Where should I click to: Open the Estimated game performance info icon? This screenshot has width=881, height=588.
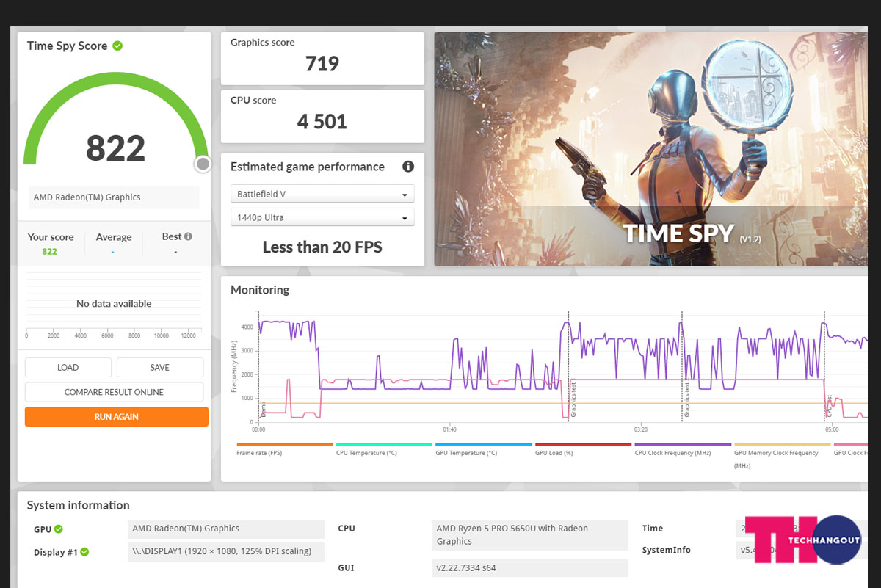408,167
